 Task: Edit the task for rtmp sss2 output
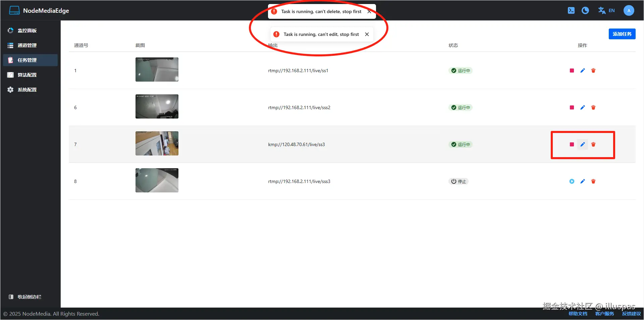pyautogui.click(x=583, y=107)
